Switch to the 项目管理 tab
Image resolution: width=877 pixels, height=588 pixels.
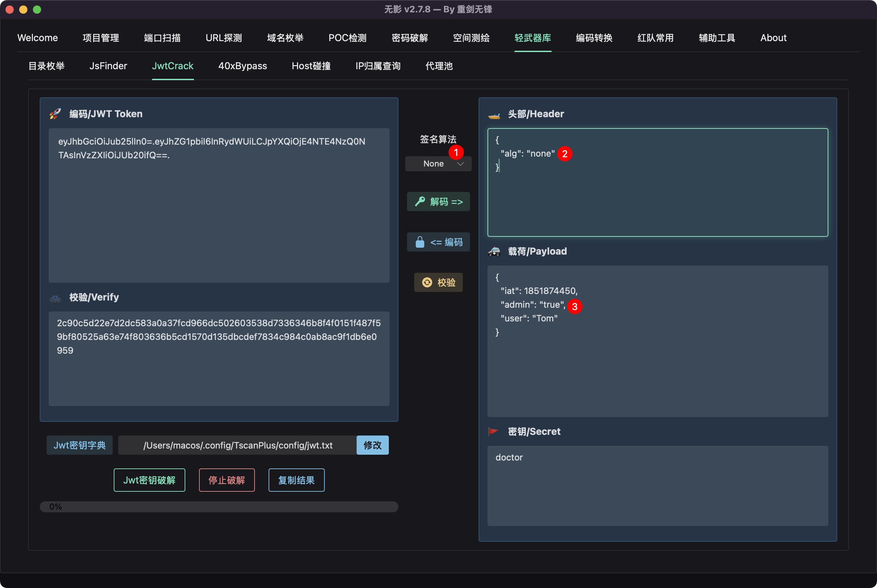point(101,38)
